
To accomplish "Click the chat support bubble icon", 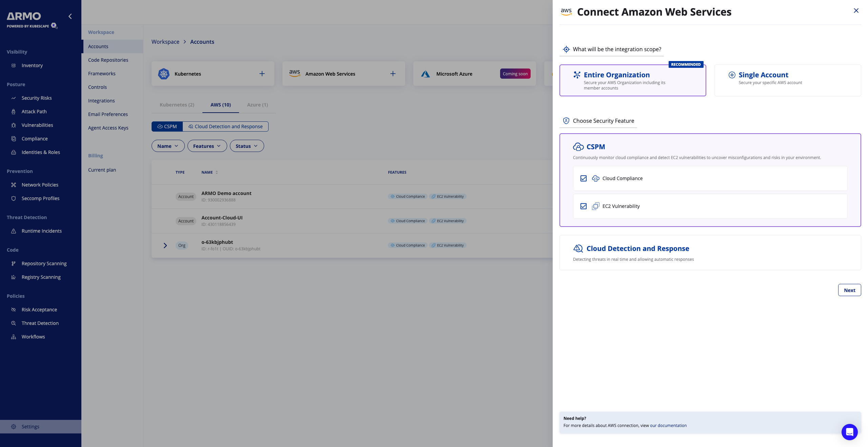I will click(849, 432).
